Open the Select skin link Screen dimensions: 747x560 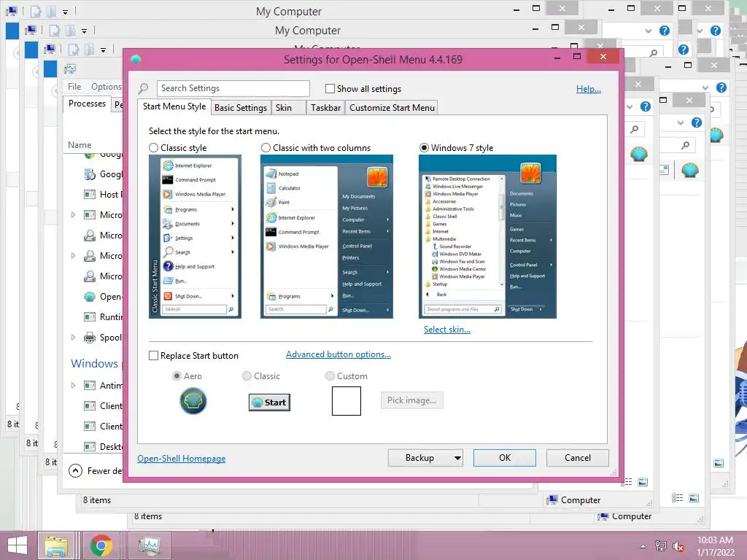(447, 330)
